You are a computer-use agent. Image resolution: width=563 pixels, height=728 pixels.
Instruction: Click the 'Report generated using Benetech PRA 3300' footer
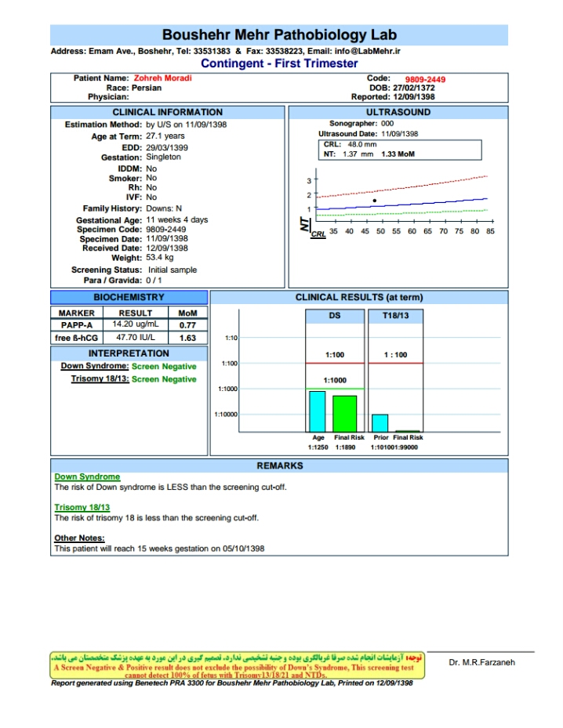(232, 683)
